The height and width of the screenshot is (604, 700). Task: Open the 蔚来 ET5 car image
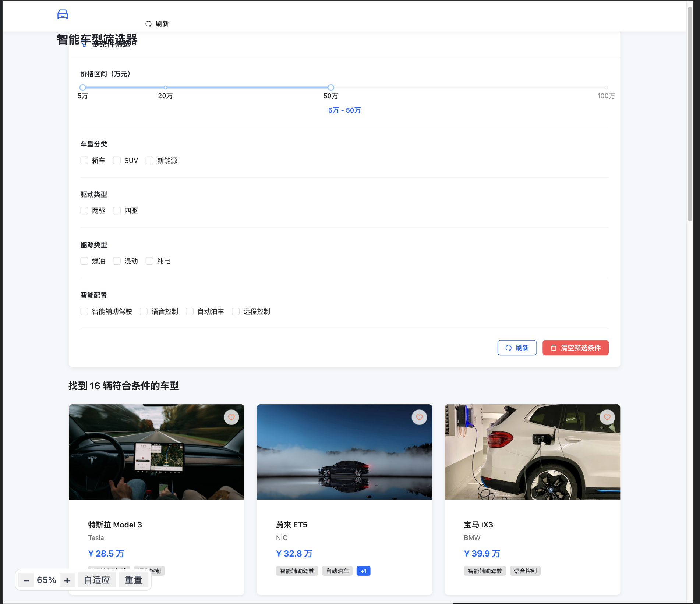344,452
